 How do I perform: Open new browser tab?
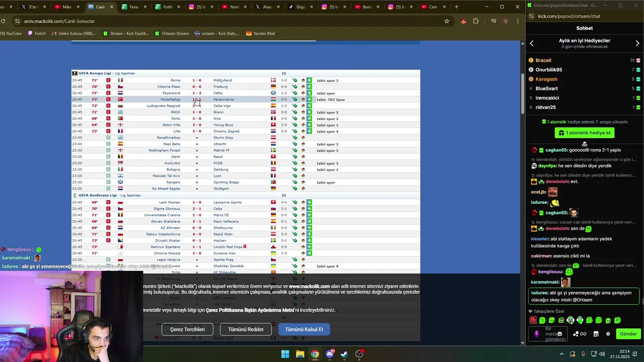456,7
